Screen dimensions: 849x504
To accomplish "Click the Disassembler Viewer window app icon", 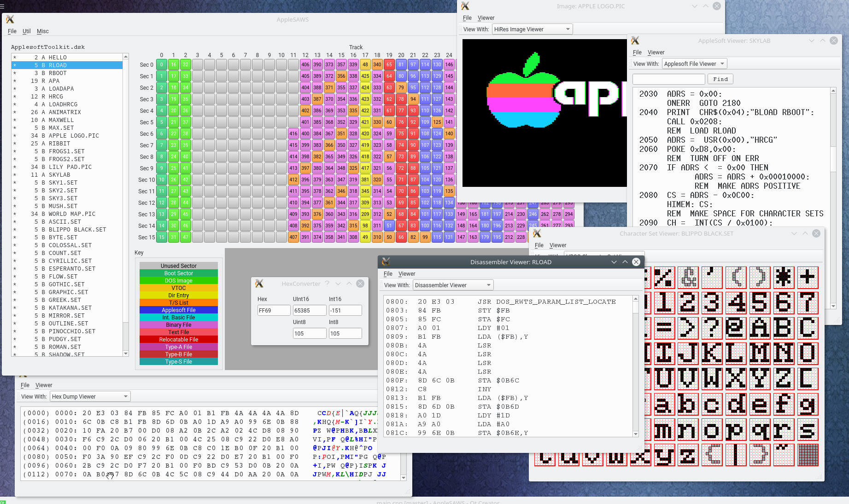I will pos(386,261).
